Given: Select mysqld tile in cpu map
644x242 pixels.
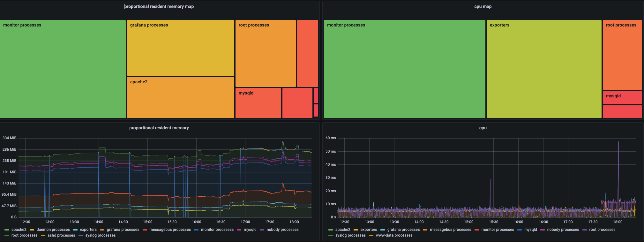Looking at the screenshot, I should point(622,97).
